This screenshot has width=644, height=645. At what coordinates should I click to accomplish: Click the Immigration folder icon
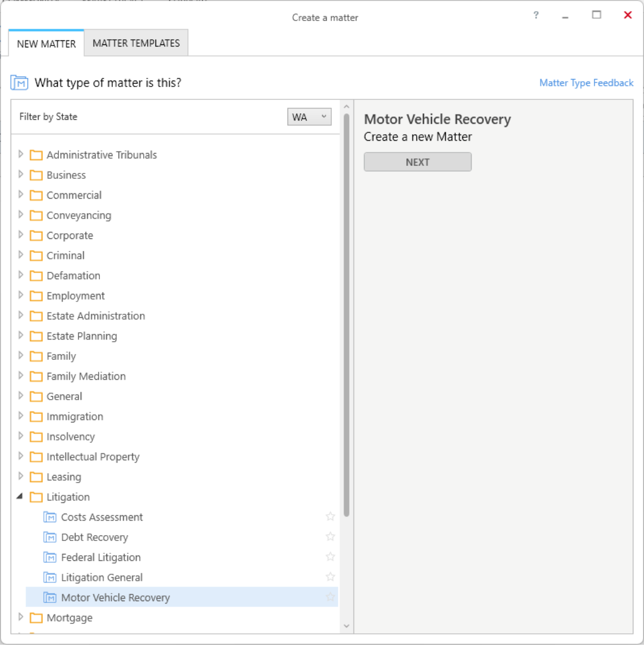(x=36, y=417)
